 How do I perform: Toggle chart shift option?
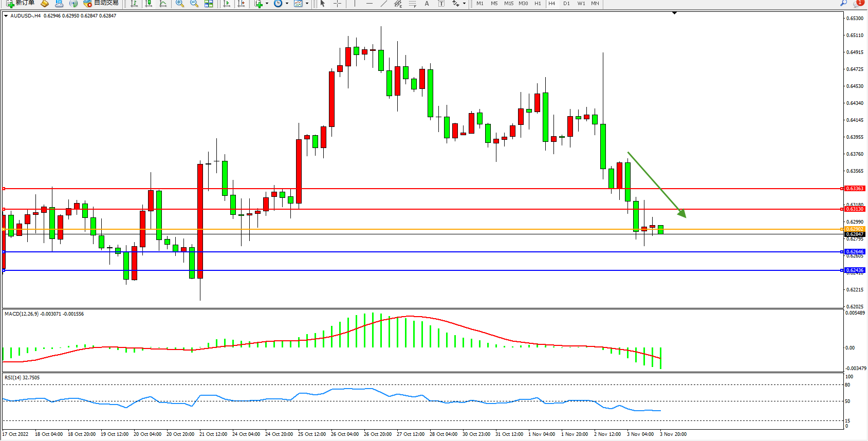tap(241, 4)
